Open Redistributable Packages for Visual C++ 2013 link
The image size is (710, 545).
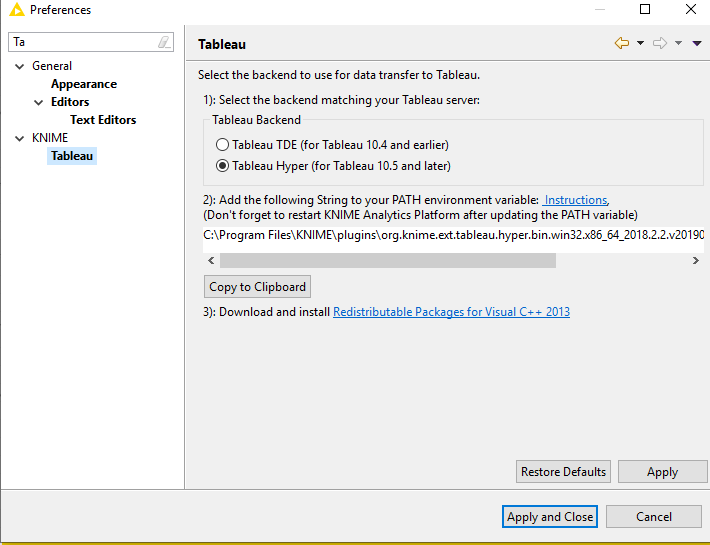point(451,312)
